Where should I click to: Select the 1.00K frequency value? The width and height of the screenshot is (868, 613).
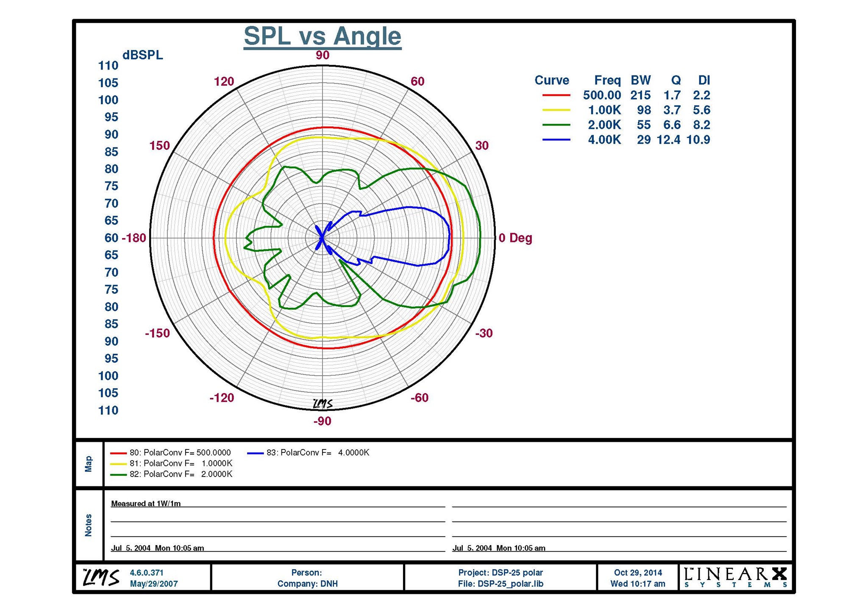(x=604, y=110)
